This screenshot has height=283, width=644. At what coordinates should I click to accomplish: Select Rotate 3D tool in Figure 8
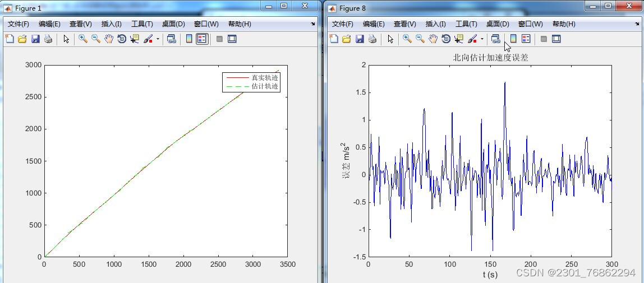[445, 39]
